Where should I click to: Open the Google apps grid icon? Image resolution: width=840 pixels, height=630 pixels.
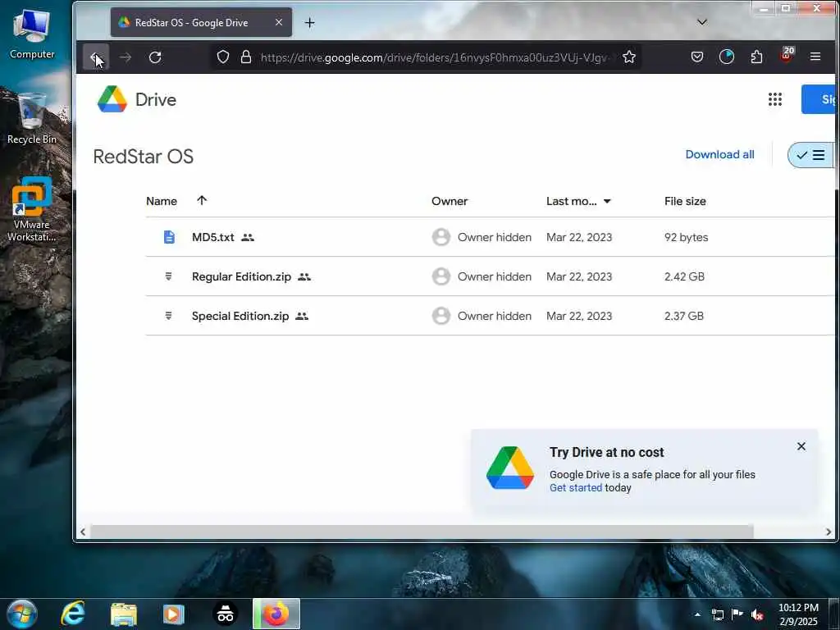tap(774, 99)
